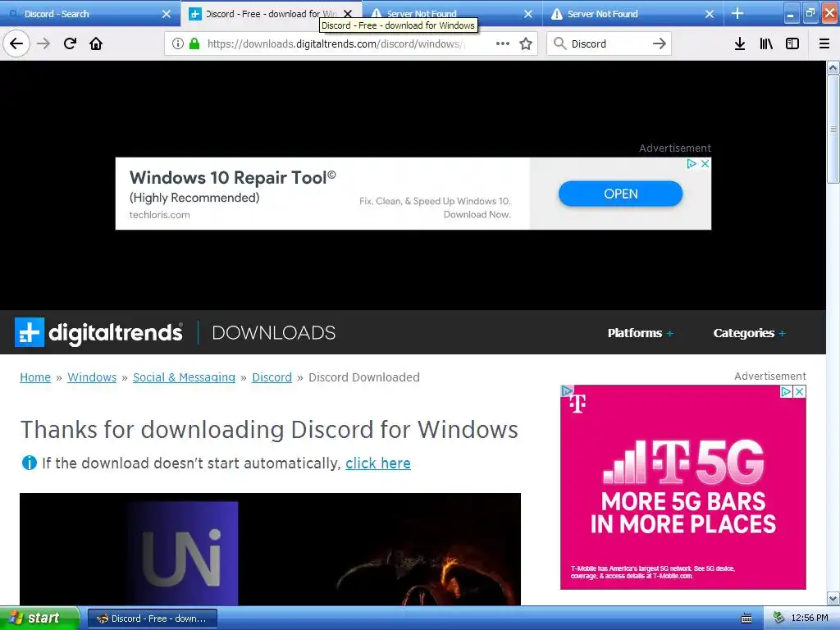Close the Discord Free download tab
The image size is (840, 630).
click(348, 14)
